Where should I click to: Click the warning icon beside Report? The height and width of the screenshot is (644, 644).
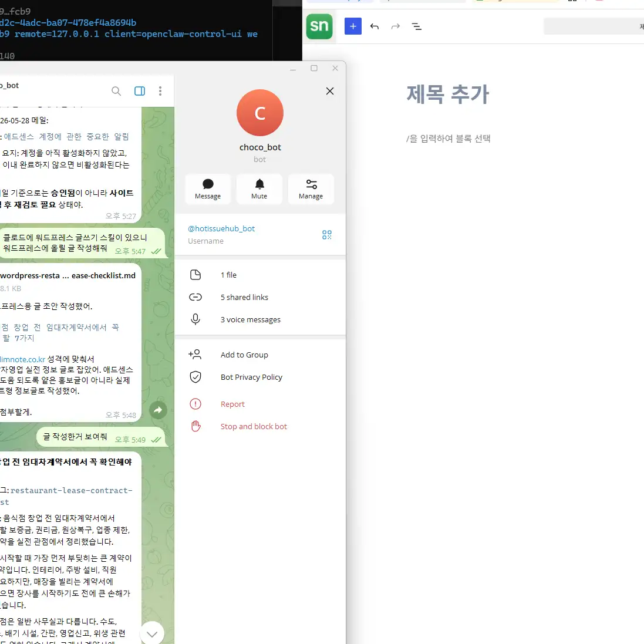tap(195, 404)
